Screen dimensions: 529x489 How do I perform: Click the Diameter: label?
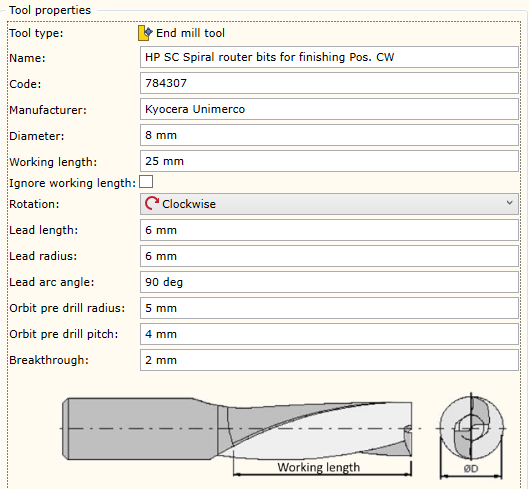[x=36, y=136]
